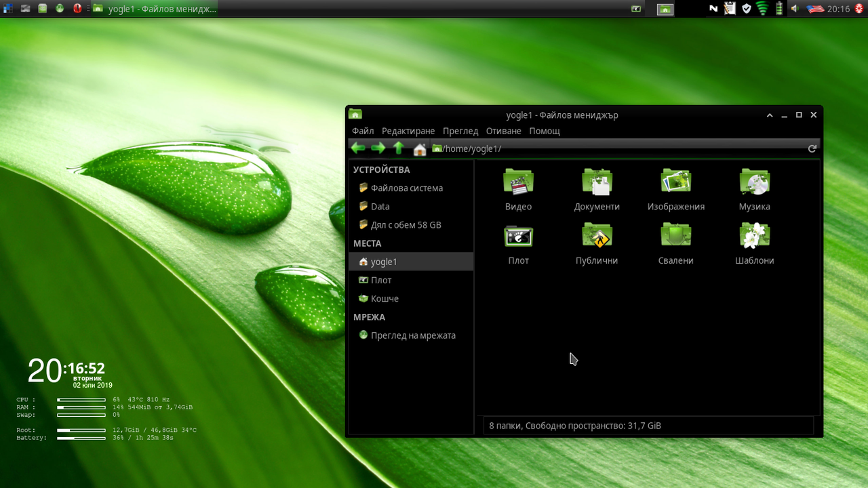This screenshot has height=488, width=868.
Task: Open the Отиване menu
Action: point(504,131)
